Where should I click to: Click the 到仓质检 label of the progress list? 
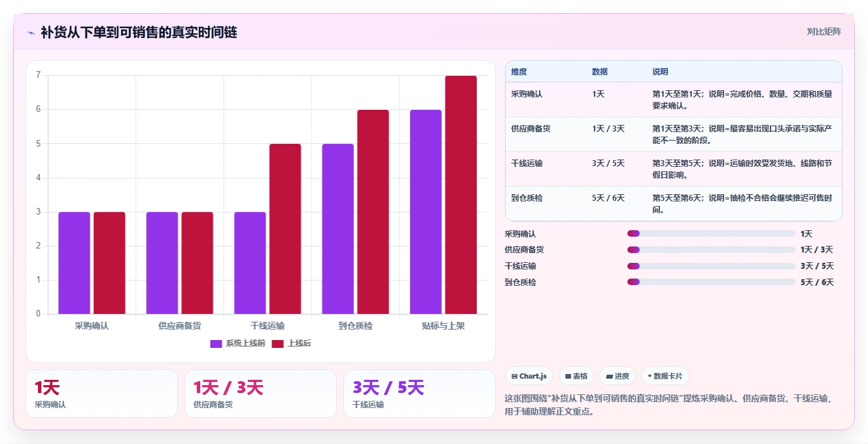521,282
